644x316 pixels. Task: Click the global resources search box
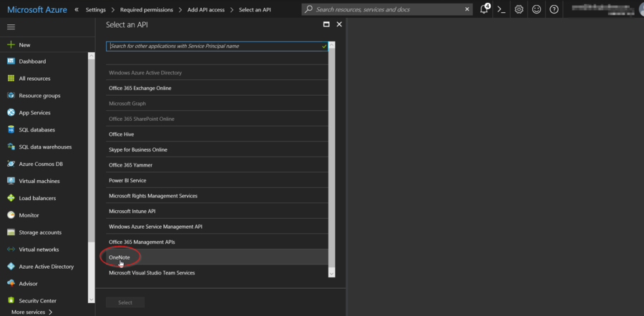click(386, 9)
